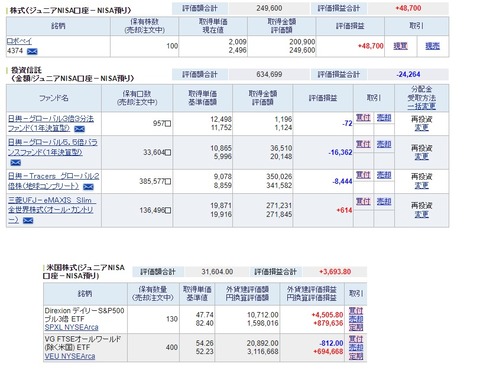The width and height of the screenshot is (480, 380).
Task: Select the 1,598,016 yen valuation for SPXL
Action: (x=263, y=323)
